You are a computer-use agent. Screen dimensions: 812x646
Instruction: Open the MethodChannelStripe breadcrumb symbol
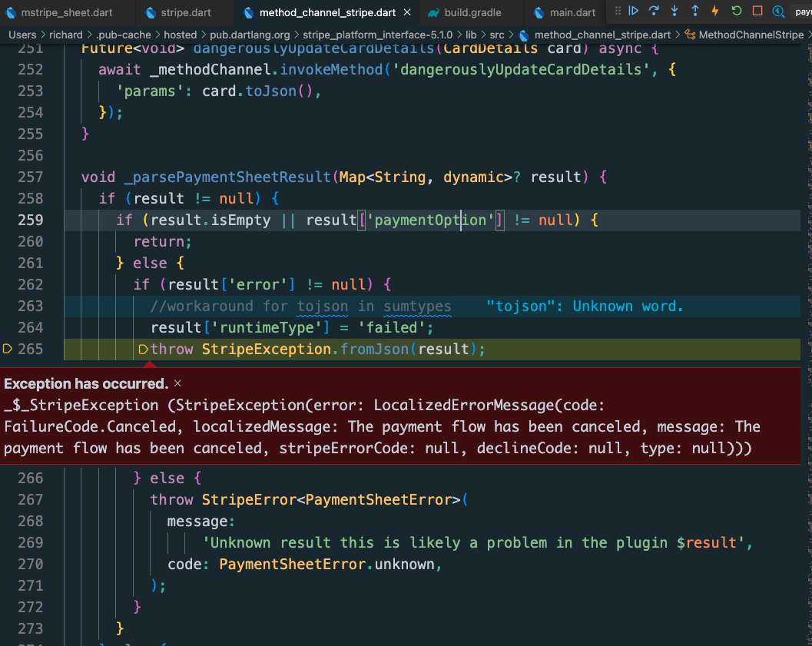751,35
